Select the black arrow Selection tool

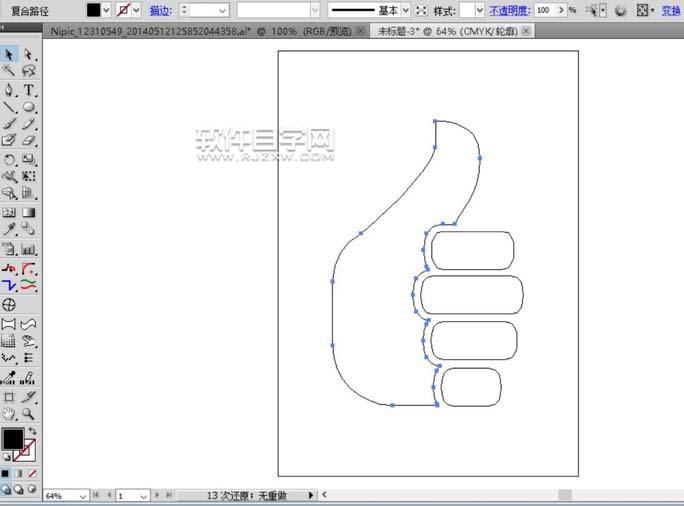(x=9, y=54)
